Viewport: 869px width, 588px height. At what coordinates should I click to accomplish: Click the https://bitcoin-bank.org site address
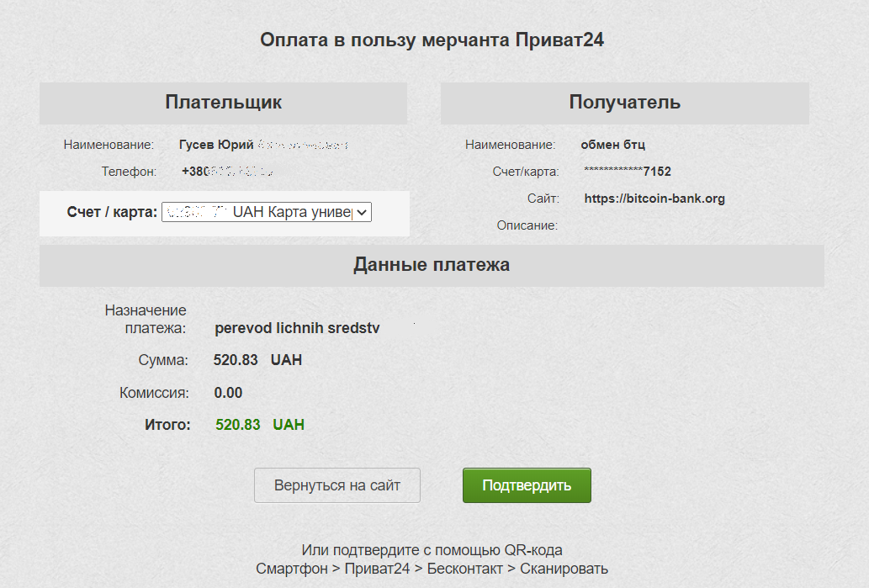(654, 199)
